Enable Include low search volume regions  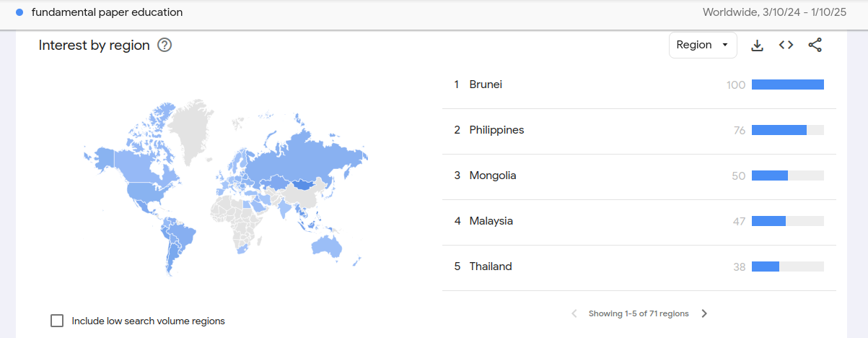coord(57,321)
